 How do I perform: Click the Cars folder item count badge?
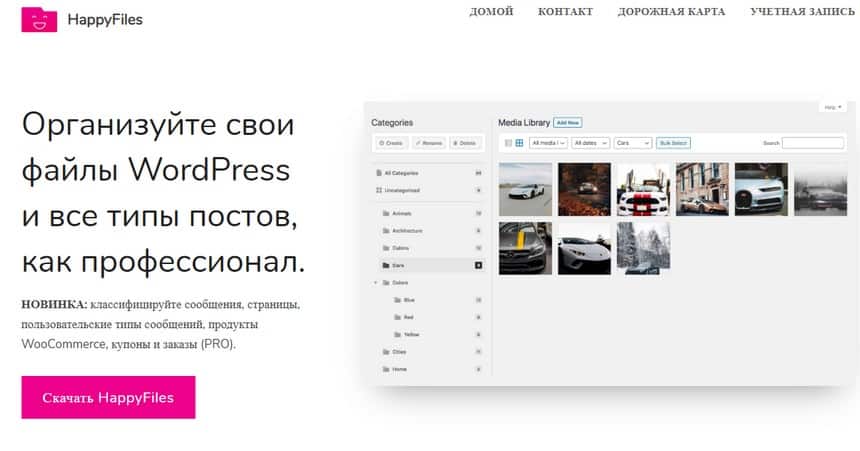[x=478, y=266]
